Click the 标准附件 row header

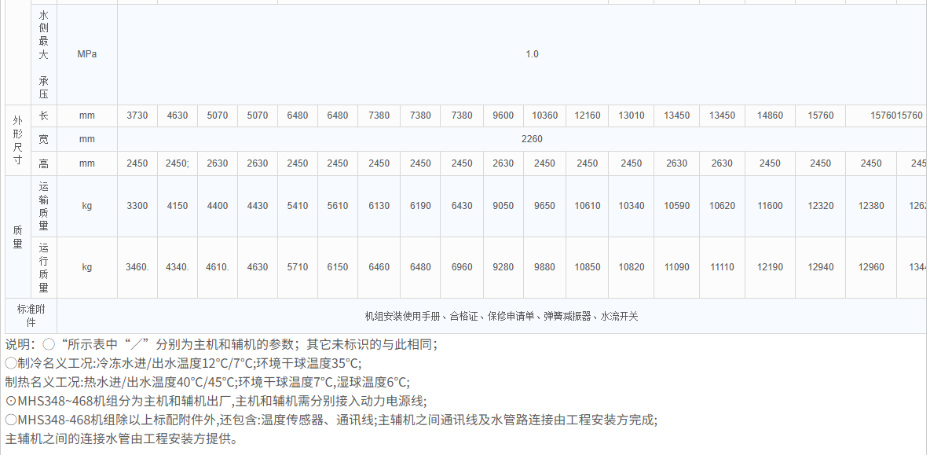coord(30,315)
